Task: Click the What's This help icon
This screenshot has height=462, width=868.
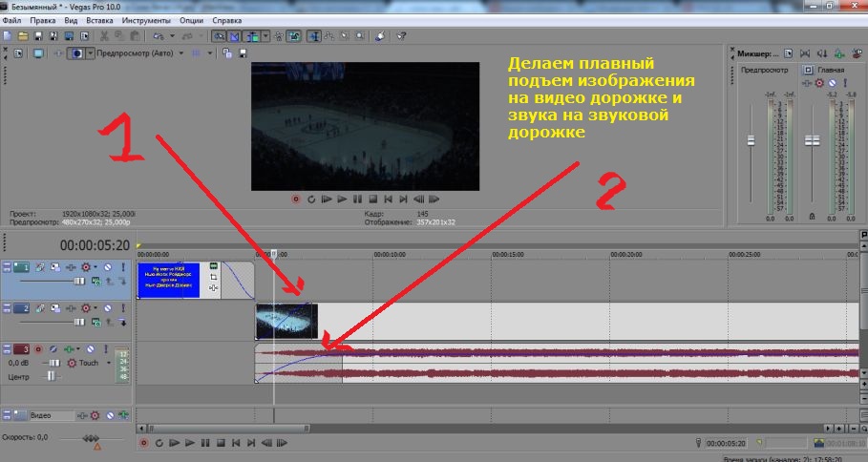Action: 402,36
